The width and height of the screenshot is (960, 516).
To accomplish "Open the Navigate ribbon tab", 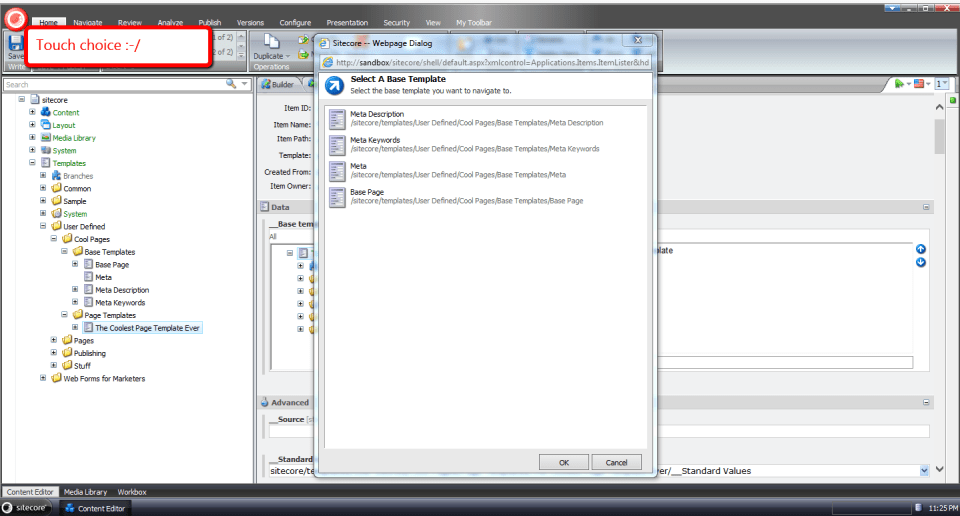I will (x=88, y=23).
